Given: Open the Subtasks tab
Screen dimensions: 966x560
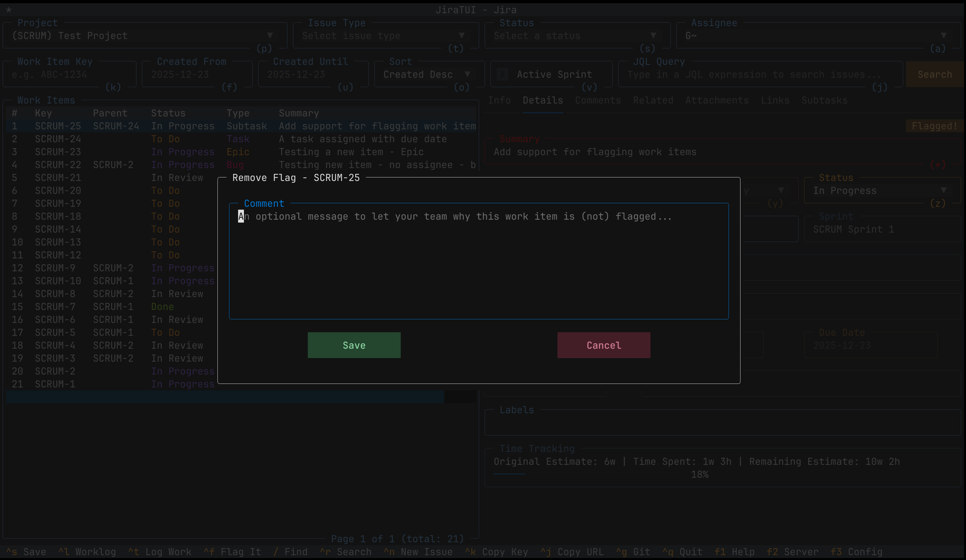Looking at the screenshot, I should coord(824,100).
